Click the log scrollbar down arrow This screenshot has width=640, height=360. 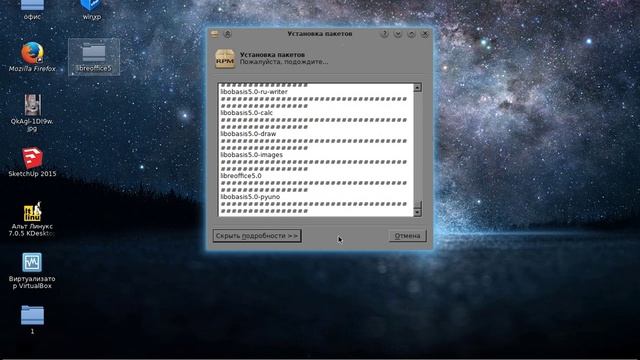[x=417, y=212]
